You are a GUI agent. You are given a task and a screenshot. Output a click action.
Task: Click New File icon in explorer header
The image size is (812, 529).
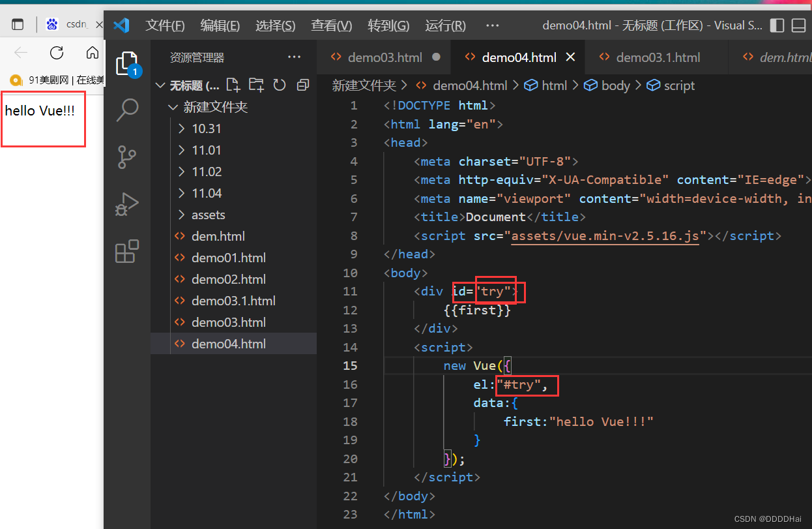point(233,85)
